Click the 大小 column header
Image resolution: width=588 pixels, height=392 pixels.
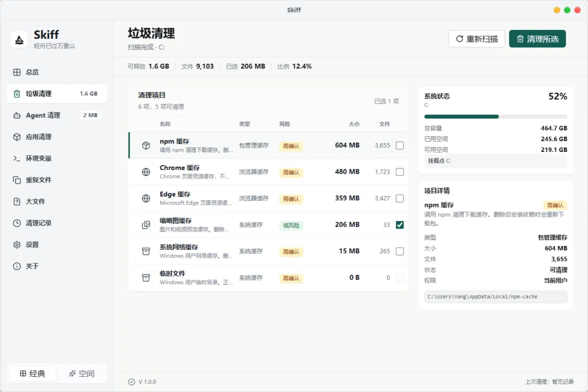pyautogui.click(x=354, y=124)
